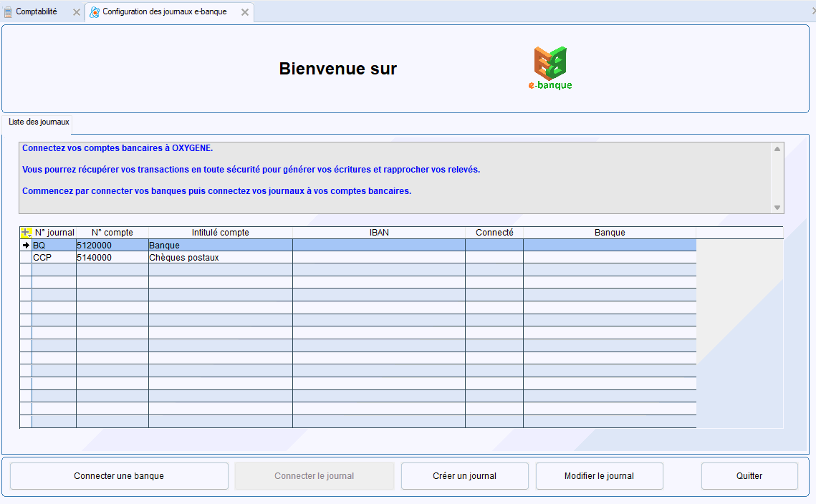
Task: Click the Banque account title cell
Action: click(x=221, y=245)
